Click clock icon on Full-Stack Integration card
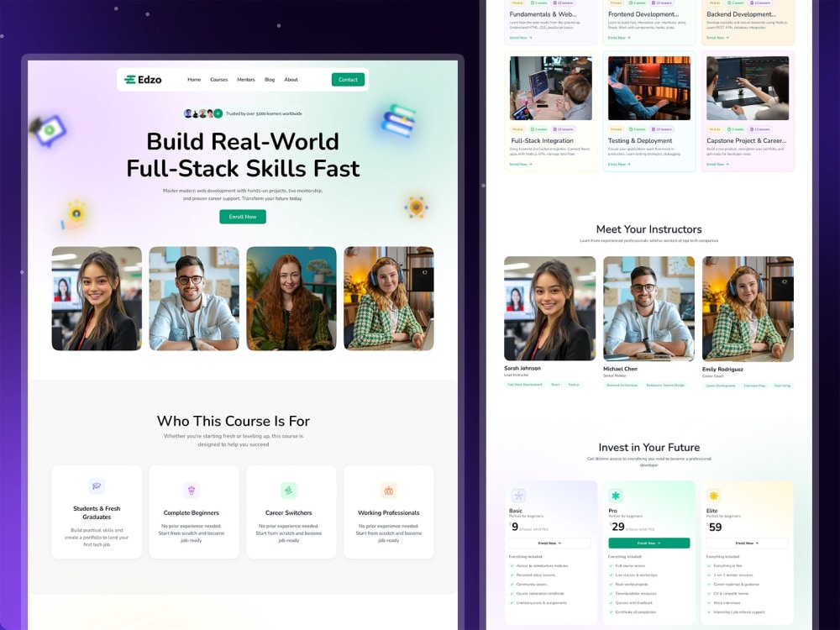This screenshot has height=630, width=840. [533, 129]
